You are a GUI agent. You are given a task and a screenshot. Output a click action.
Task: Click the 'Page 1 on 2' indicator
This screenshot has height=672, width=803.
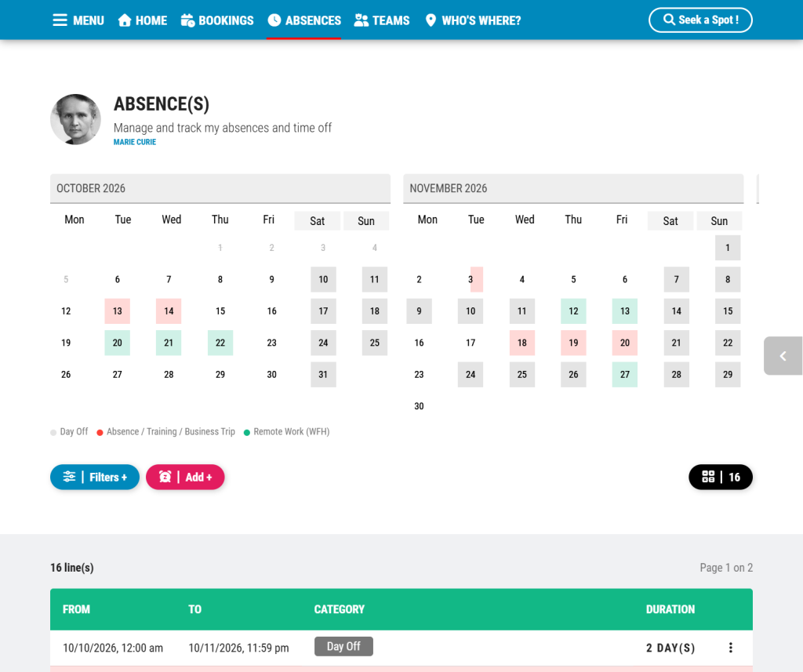click(726, 568)
